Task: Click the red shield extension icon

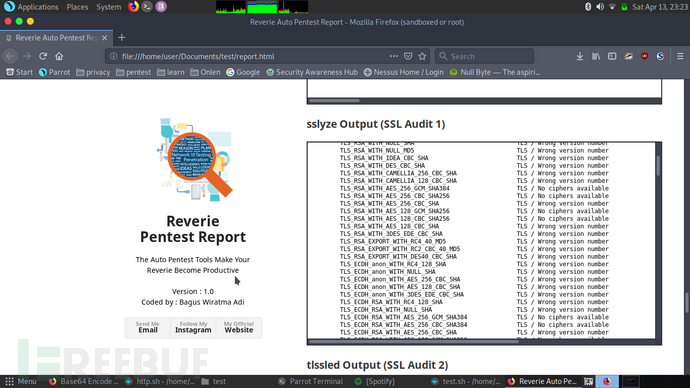Action: [645, 56]
